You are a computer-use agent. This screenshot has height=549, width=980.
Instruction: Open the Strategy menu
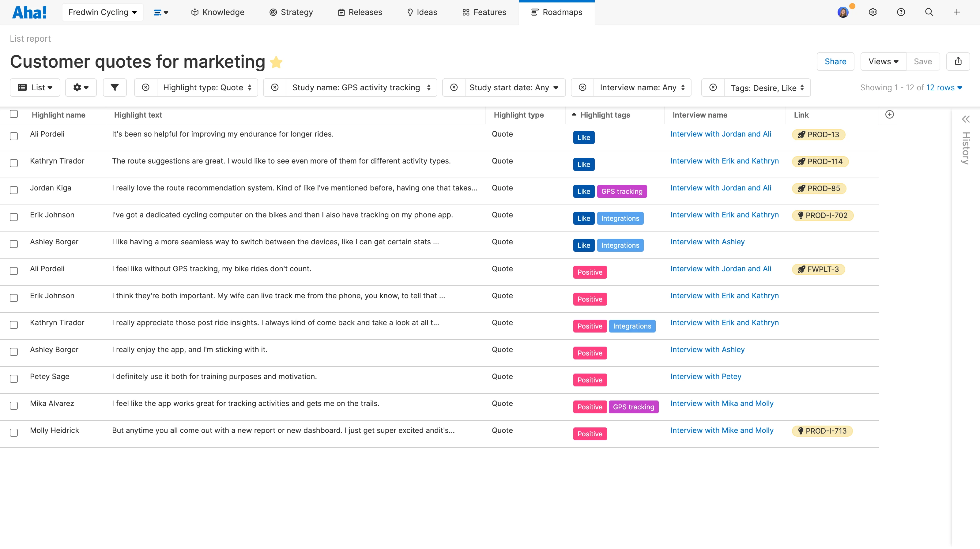click(291, 12)
